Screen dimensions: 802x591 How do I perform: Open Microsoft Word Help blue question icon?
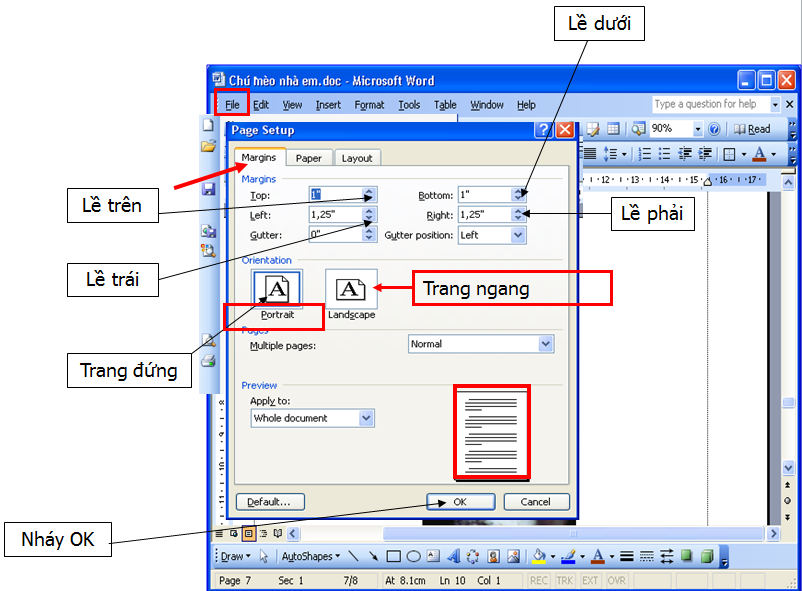coord(715,129)
